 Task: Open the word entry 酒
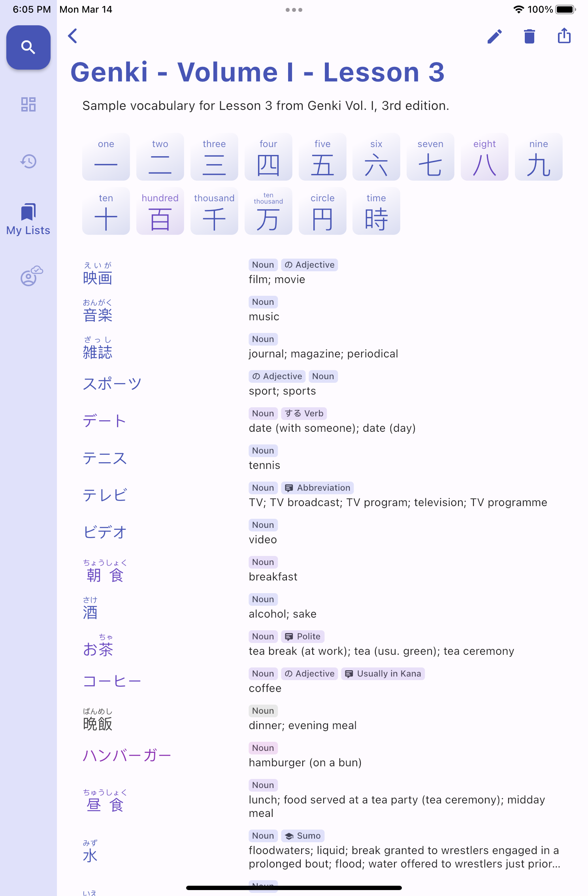tap(90, 608)
